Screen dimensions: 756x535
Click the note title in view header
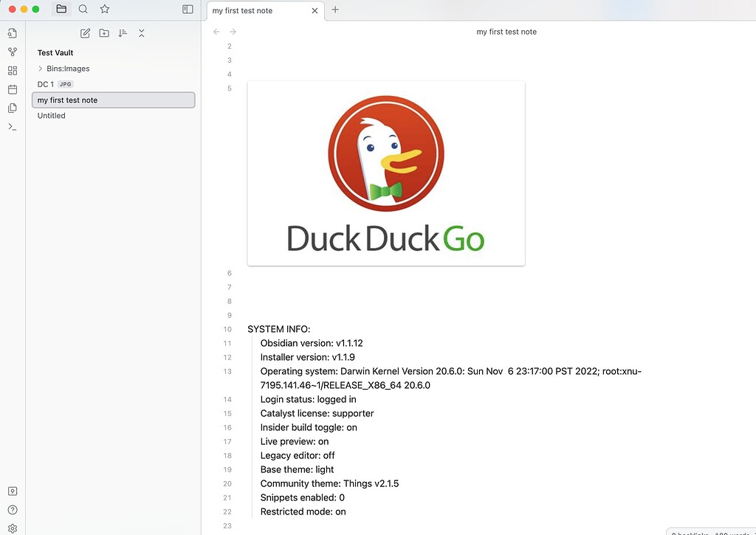tap(506, 32)
